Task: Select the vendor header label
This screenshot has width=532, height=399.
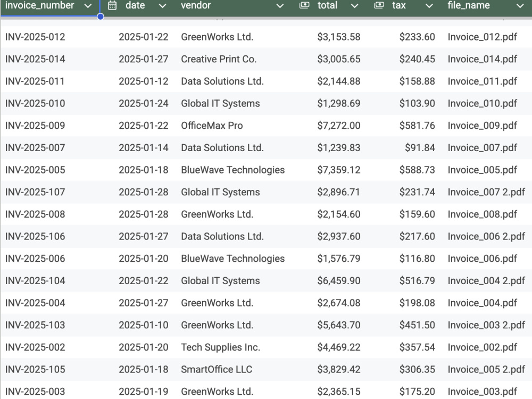Action: click(x=196, y=5)
